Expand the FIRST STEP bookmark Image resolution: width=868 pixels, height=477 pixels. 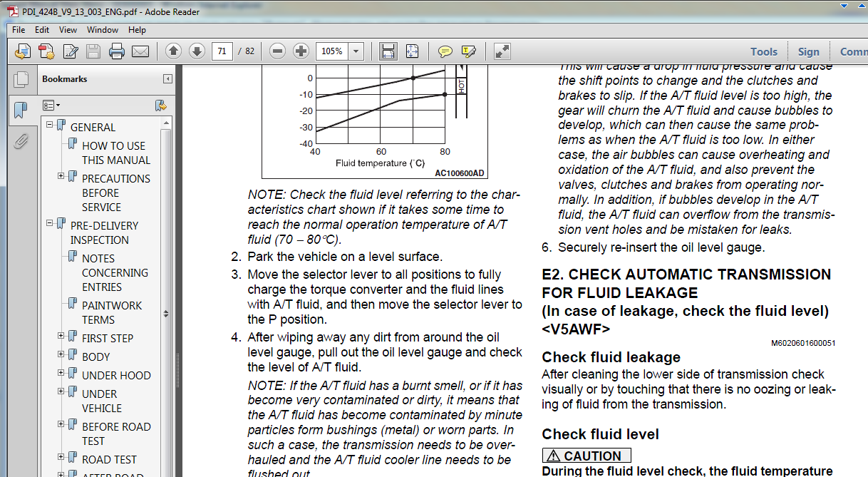61,336
